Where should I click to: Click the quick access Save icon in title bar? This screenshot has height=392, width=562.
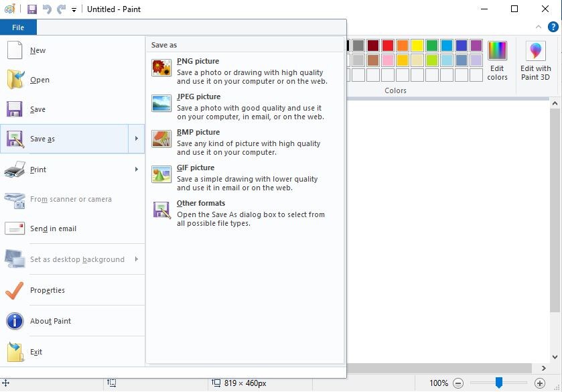point(32,9)
